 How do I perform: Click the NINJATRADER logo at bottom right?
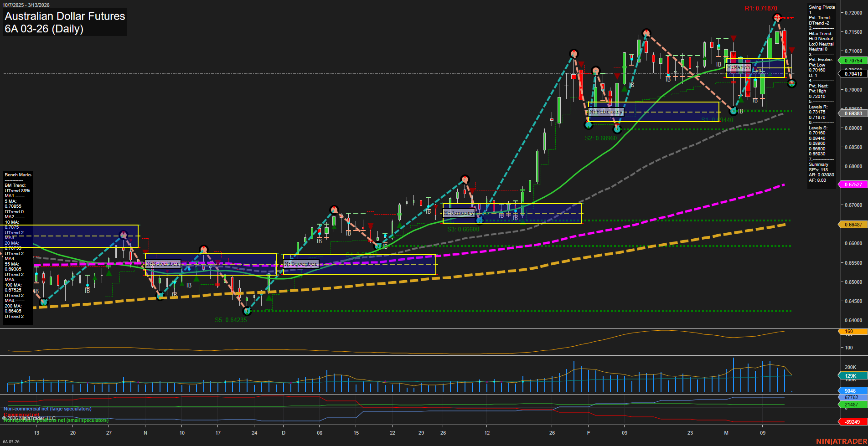(841, 441)
